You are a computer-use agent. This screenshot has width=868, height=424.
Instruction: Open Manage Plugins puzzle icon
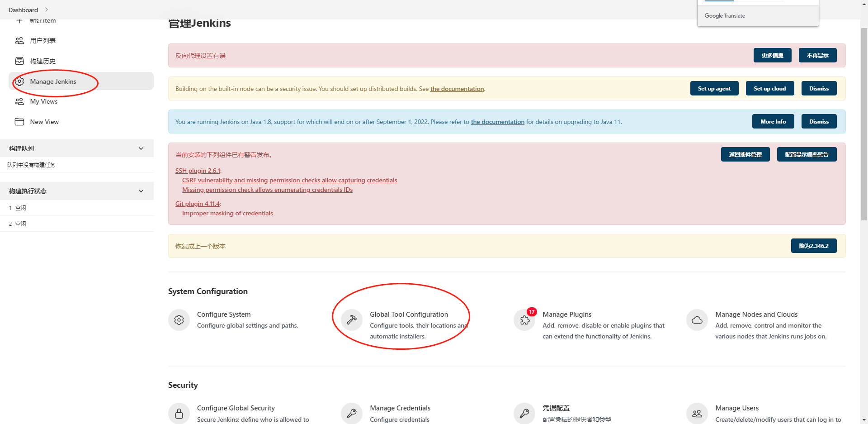tap(524, 320)
